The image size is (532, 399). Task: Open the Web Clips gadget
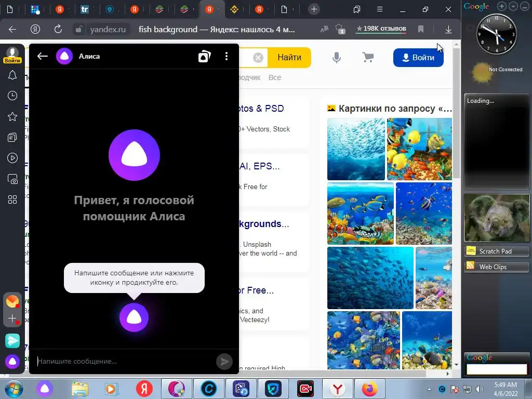[496, 267]
